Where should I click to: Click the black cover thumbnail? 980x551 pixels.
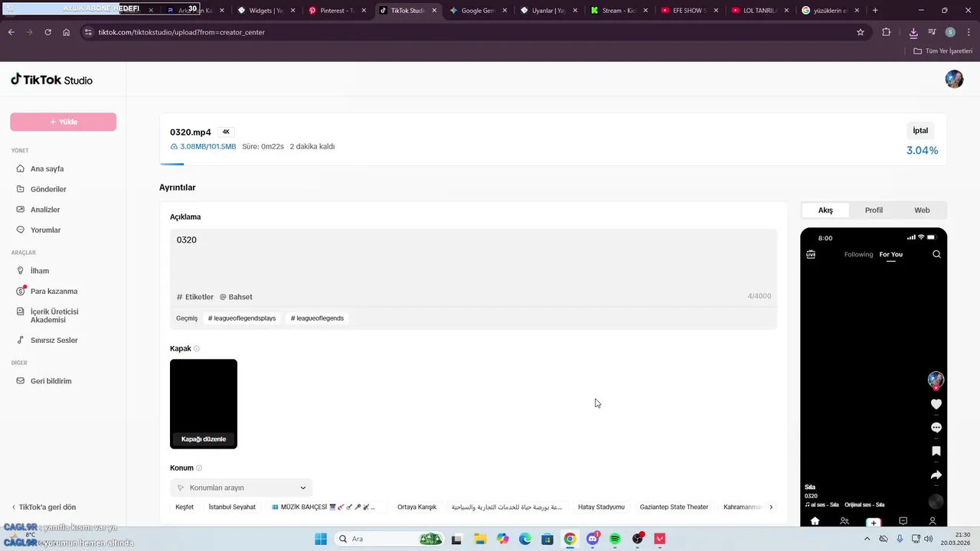[204, 404]
